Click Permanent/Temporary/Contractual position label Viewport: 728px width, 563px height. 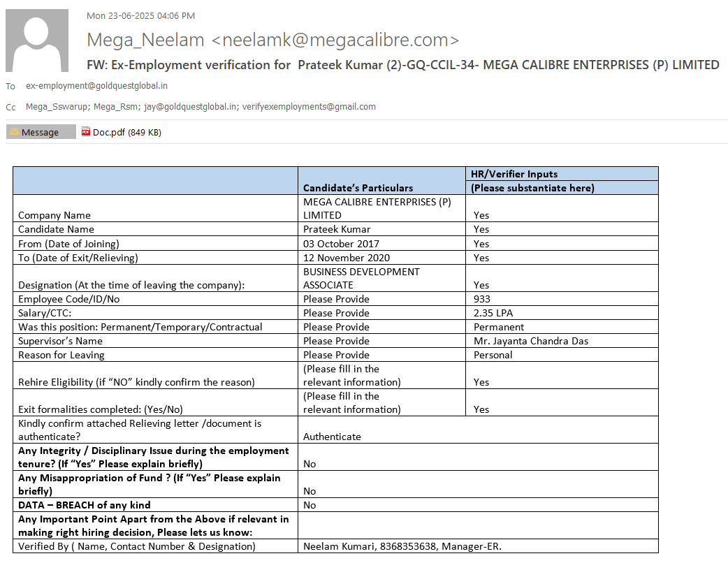coord(140,327)
